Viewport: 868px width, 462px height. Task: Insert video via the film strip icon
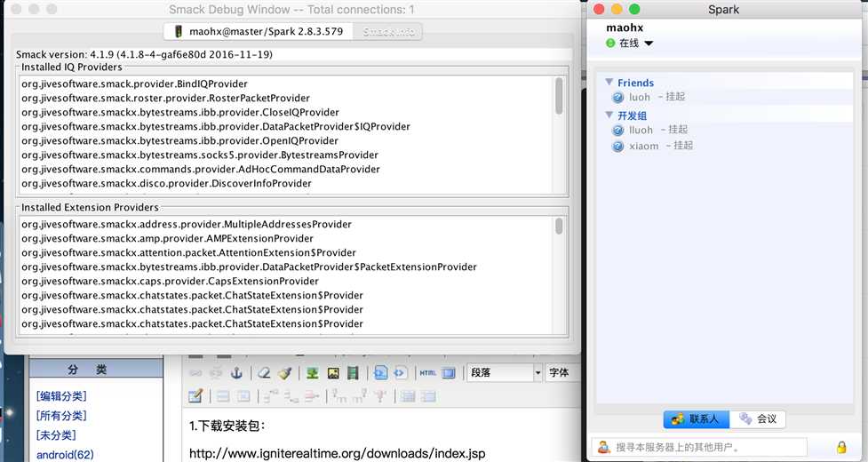[353, 373]
